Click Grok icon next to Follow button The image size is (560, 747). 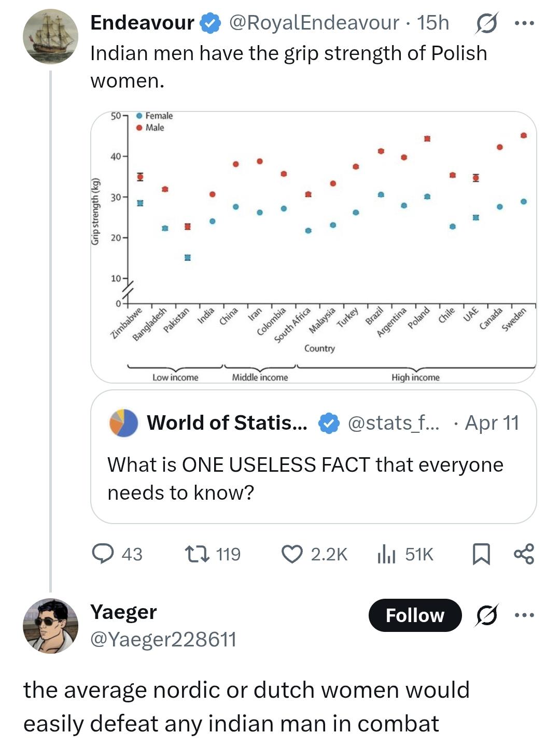(x=486, y=615)
